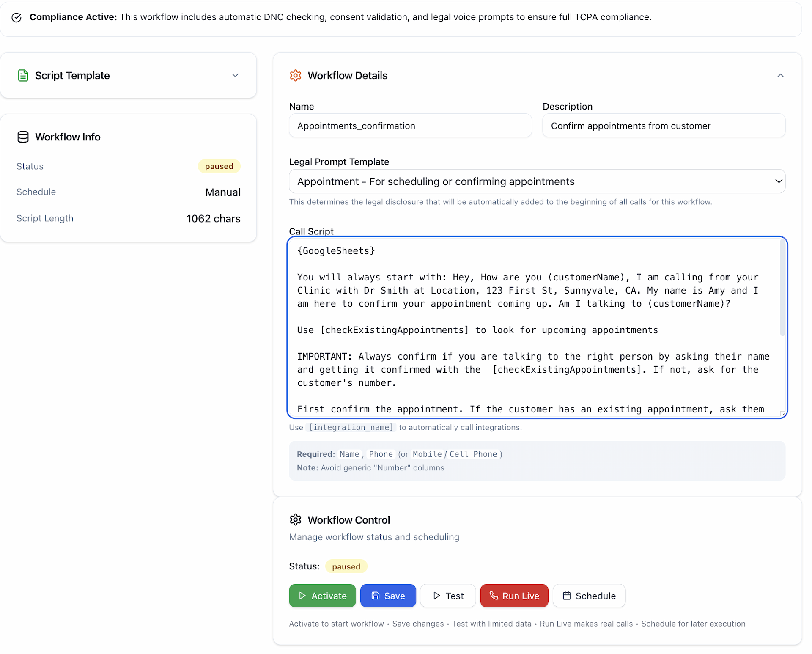Collapse the Workflow Details panel
Image resolution: width=812 pixels, height=654 pixels.
pyautogui.click(x=780, y=75)
